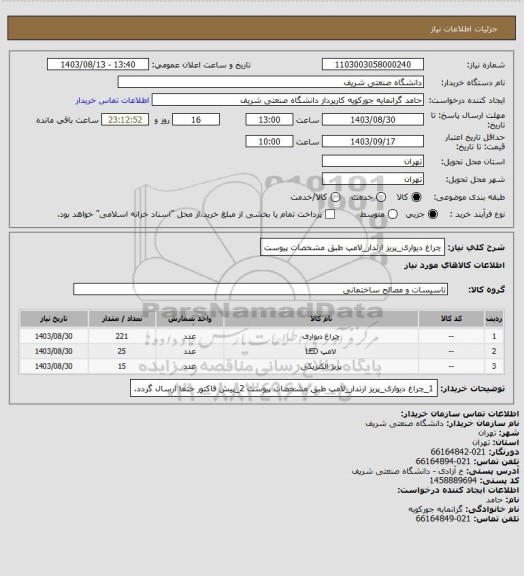524x576 pixels.
Task: Click the تاریخ نیاز column header
Action: tap(54, 319)
